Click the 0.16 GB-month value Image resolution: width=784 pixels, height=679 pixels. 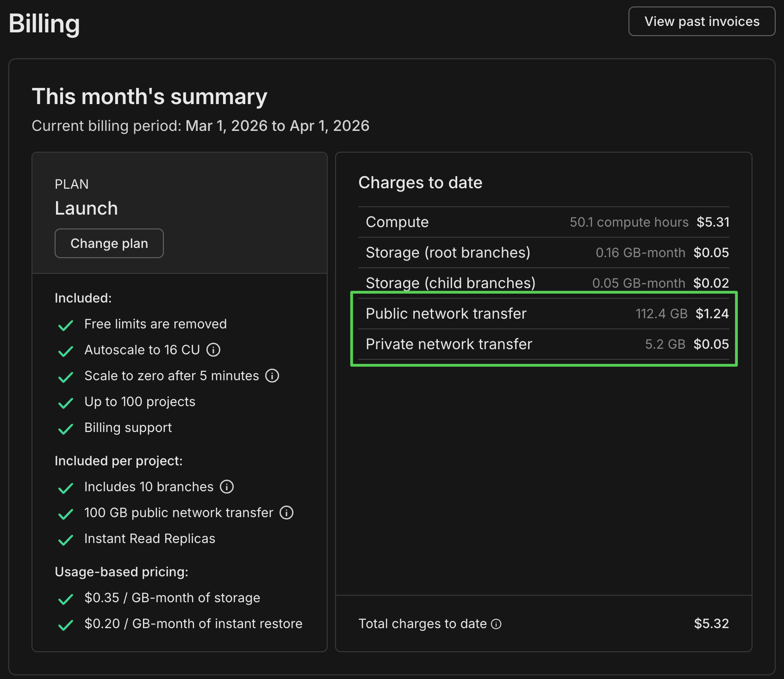641,253
